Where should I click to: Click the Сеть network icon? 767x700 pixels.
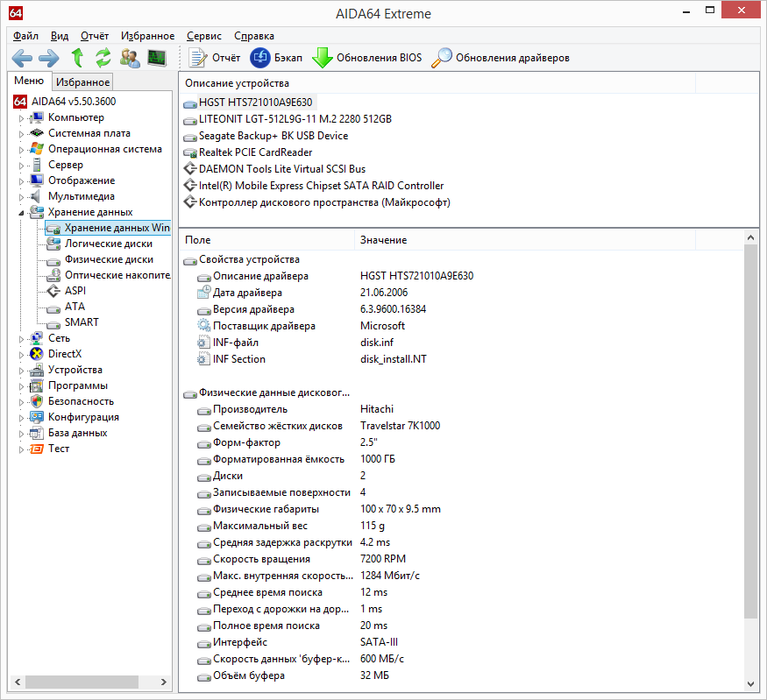(37, 338)
